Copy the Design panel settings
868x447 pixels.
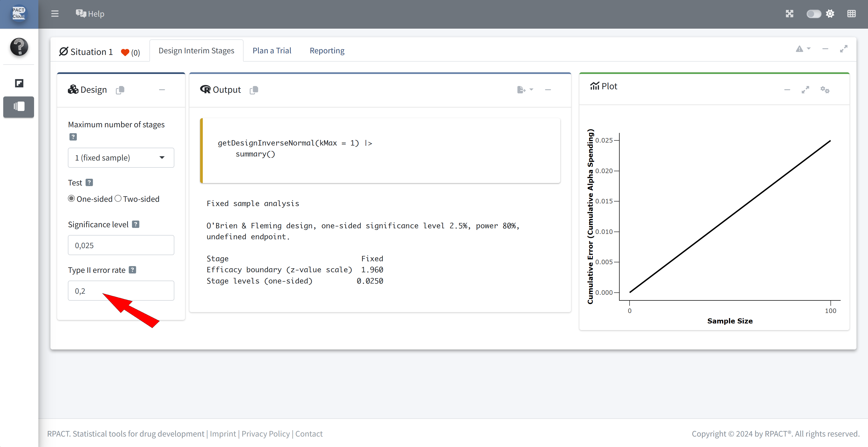[x=120, y=90]
